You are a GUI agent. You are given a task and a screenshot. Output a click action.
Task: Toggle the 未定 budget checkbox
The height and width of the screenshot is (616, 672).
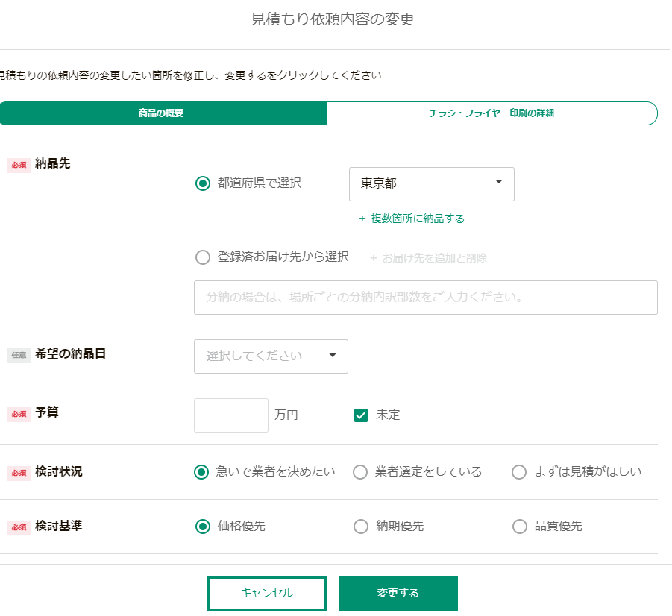tap(361, 415)
